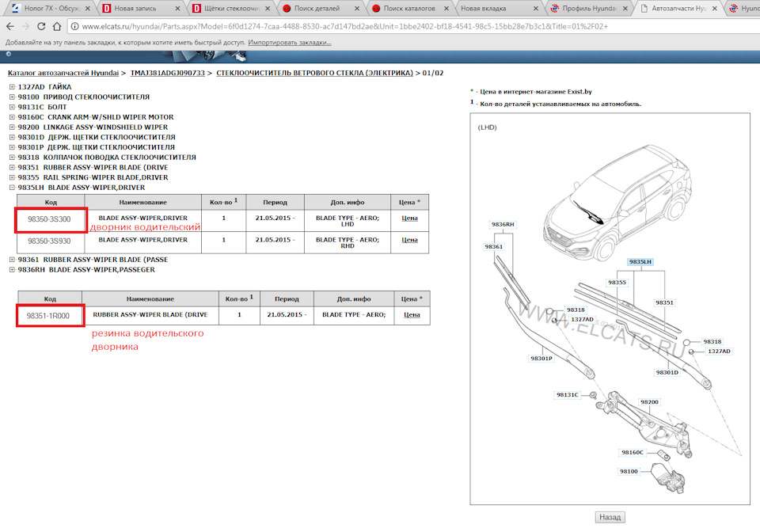Expand the 98301P ДЕРЖ. ЩЕТКИ row
Screen dimensions: 760x532
point(12,147)
